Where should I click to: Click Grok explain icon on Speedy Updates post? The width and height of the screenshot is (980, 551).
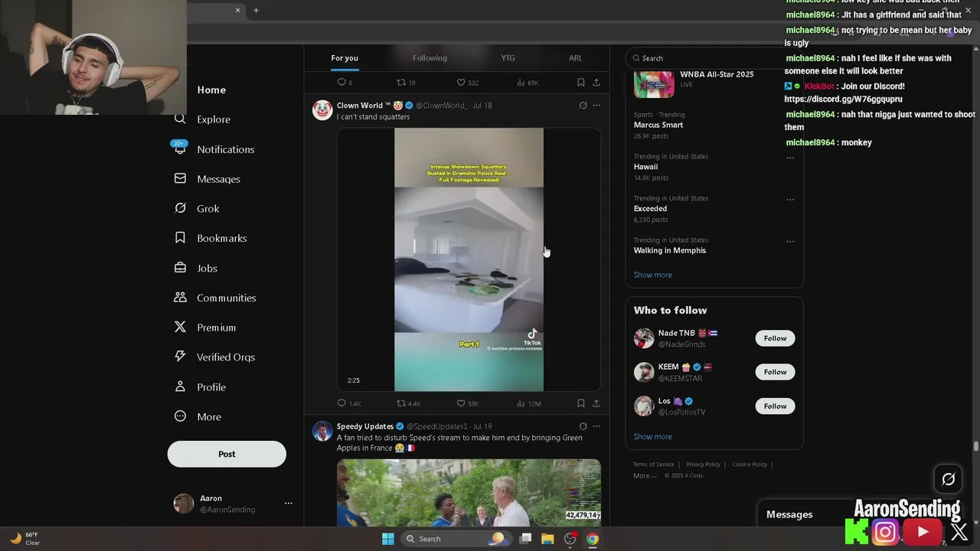[583, 426]
